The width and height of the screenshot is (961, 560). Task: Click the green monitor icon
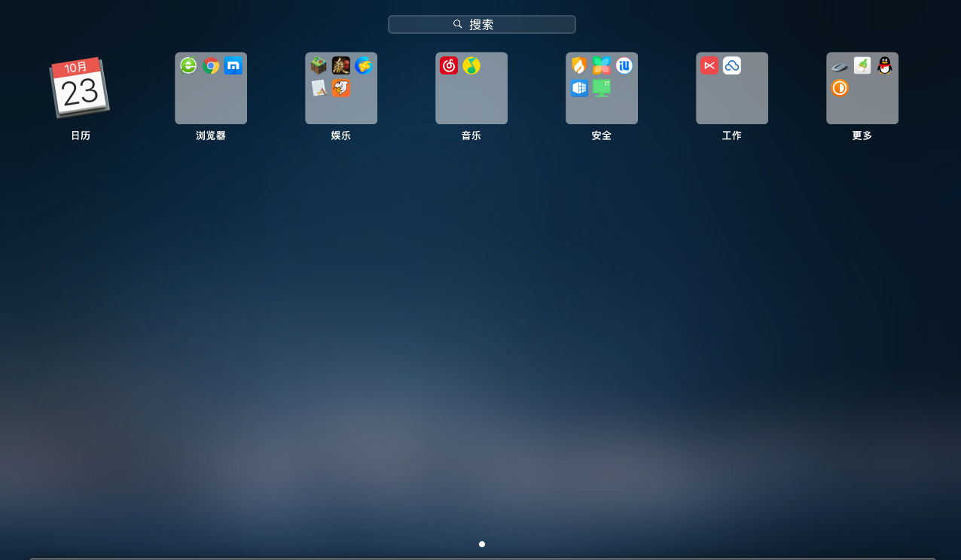pyautogui.click(x=602, y=88)
